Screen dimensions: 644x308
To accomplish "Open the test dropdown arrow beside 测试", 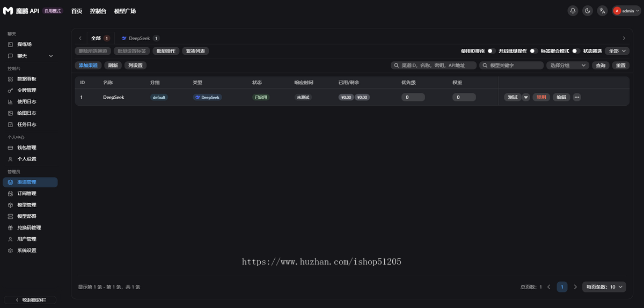I will point(526,97).
